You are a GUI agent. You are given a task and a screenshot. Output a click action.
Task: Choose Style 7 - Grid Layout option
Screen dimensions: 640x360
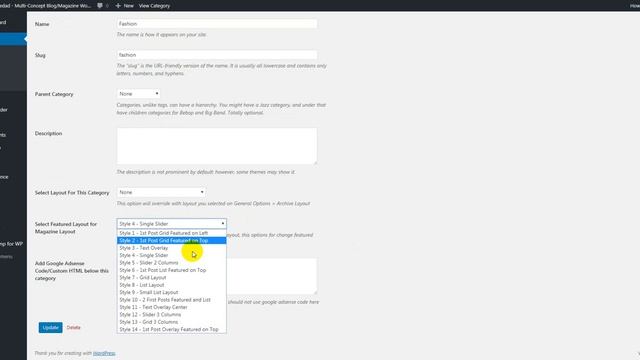171,278
